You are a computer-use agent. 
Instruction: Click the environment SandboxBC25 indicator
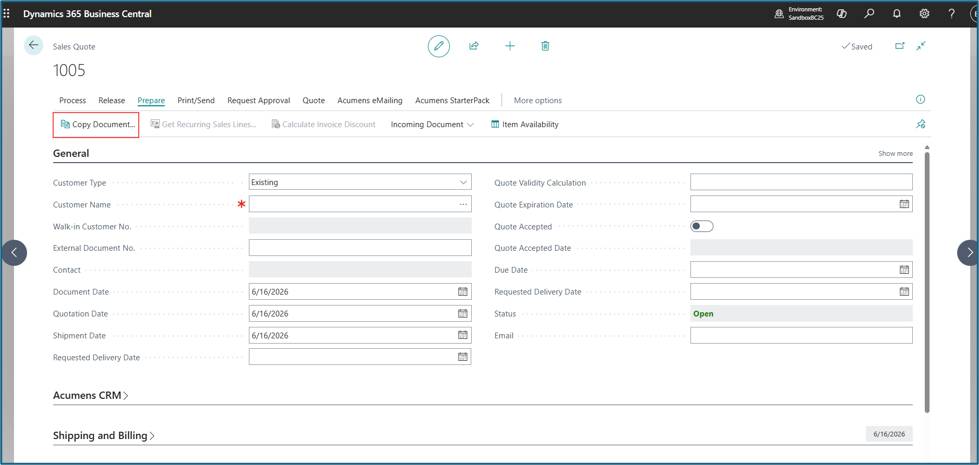pyautogui.click(x=799, y=14)
